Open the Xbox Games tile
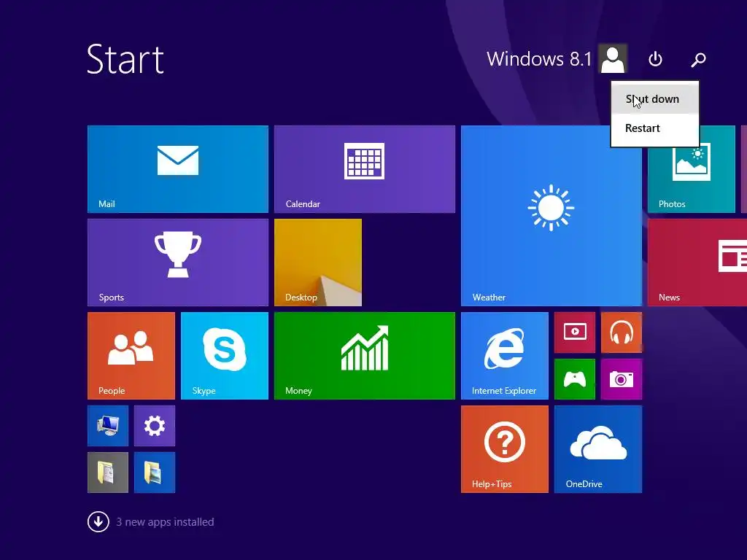747x560 pixels. pos(575,379)
